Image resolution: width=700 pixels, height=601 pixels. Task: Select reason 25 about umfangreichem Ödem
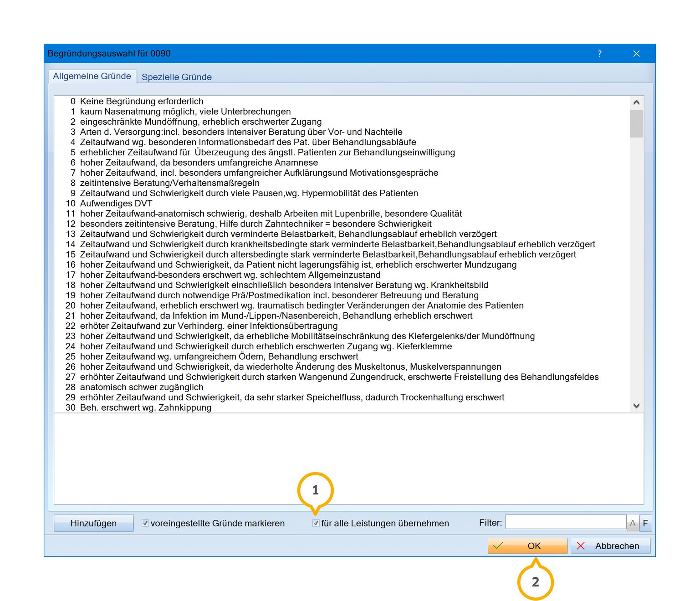pyautogui.click(x=342, y=357)
